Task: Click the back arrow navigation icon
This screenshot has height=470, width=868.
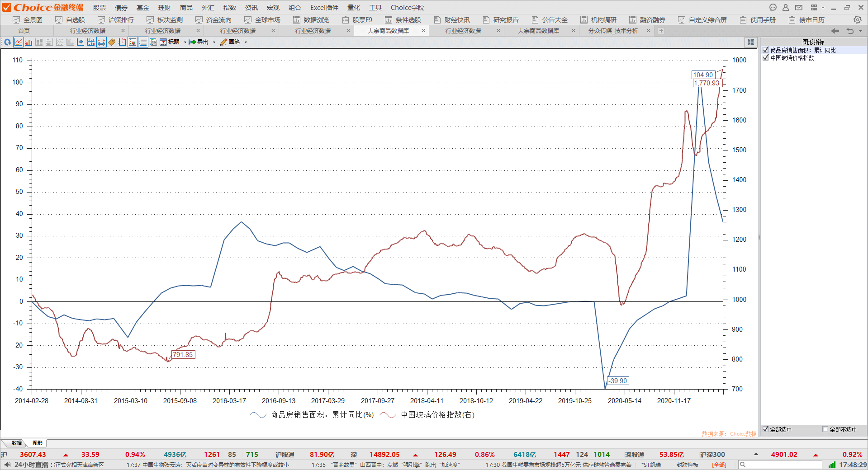Action: (x=835, y=31)
